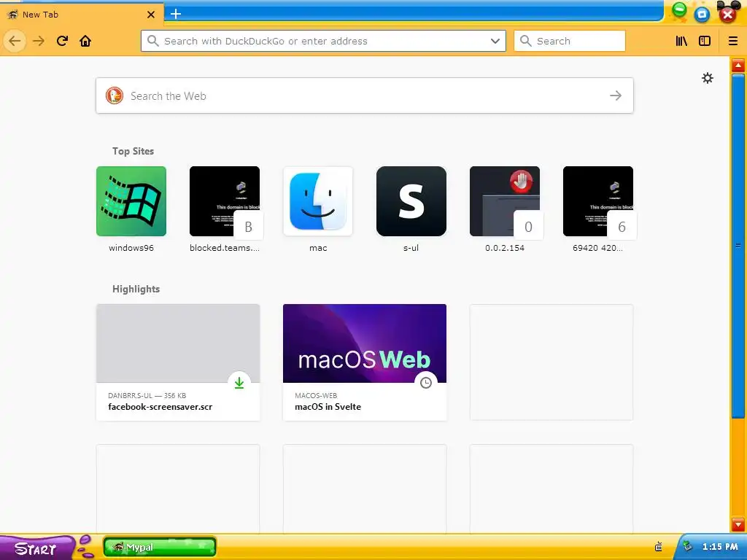Toggle the sidebar icon
The image size is (747, 560).
(705, 41)
